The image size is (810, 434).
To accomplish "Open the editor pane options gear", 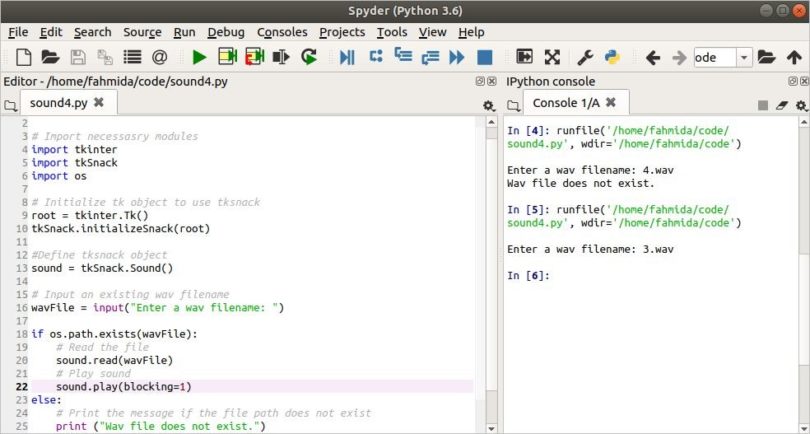I will (488, 105).
